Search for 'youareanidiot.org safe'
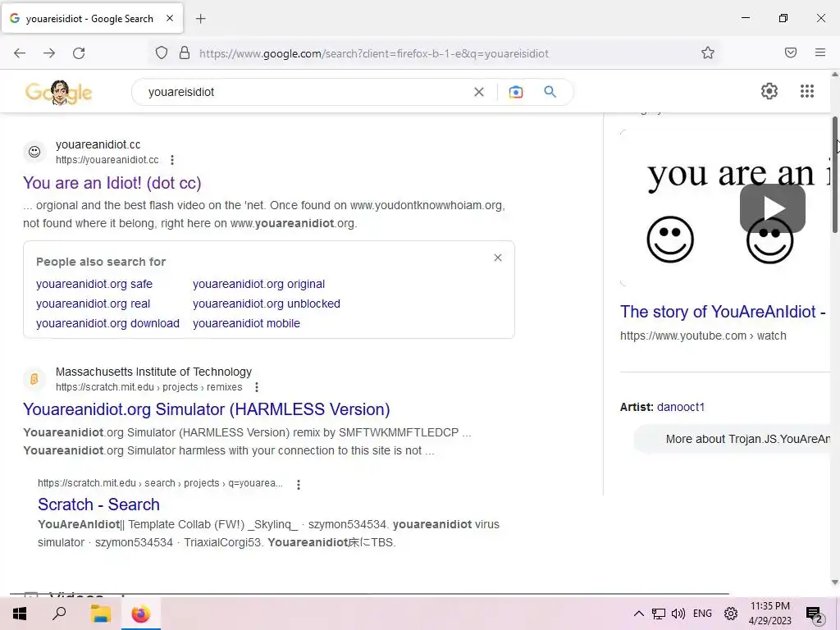The width and height of the screenshot is (840, 630). tap(94, 284)
